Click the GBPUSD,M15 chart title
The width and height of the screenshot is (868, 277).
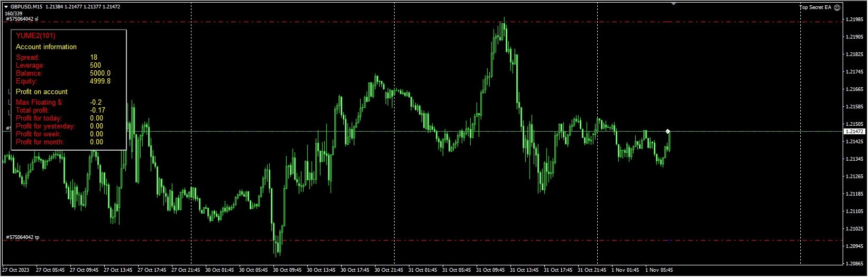[x=26, y=7]
